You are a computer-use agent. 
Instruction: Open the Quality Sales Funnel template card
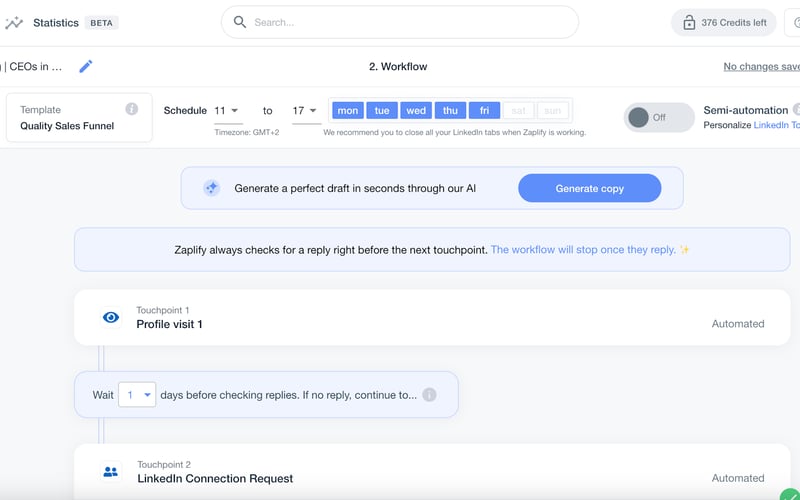(x=79, y=117)
